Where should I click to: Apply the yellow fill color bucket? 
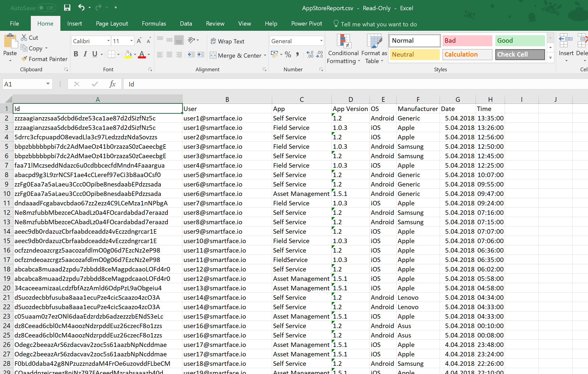click(128, 54)
